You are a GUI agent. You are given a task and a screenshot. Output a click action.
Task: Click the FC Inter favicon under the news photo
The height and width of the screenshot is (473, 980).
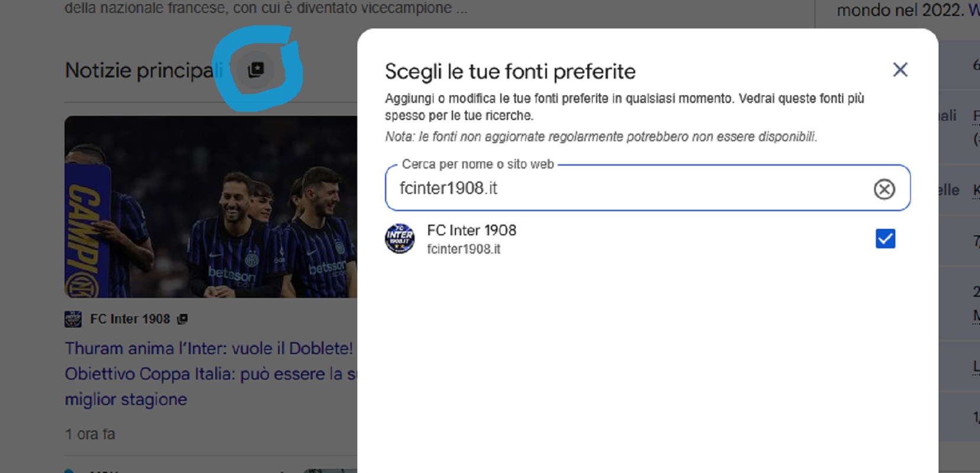73,319
